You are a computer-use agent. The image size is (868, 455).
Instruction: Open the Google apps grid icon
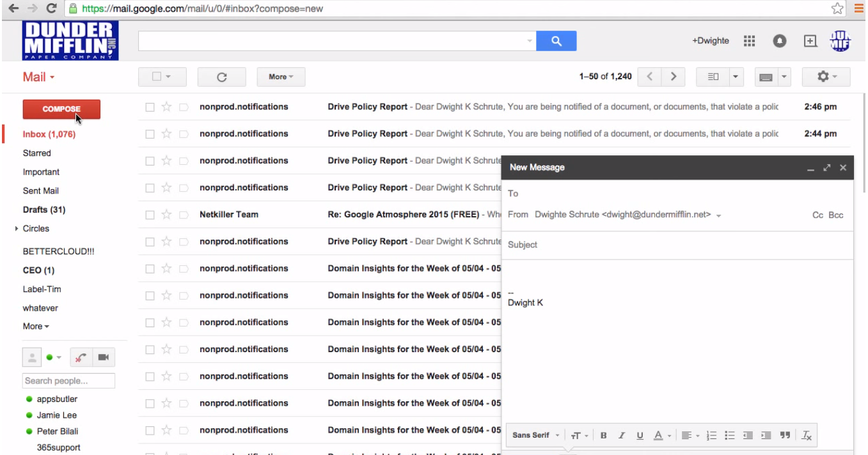coord(749,40)
